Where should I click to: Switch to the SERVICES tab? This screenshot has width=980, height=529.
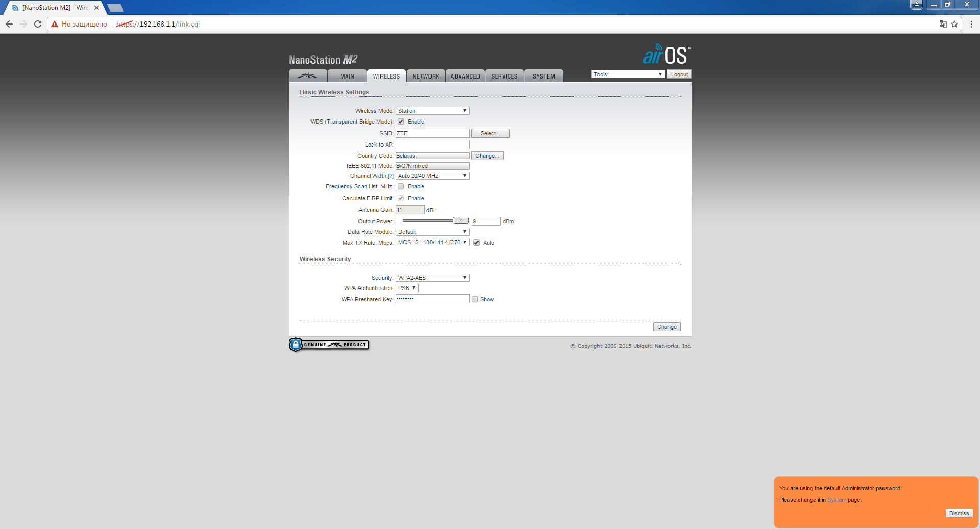(x=505, y=76)
